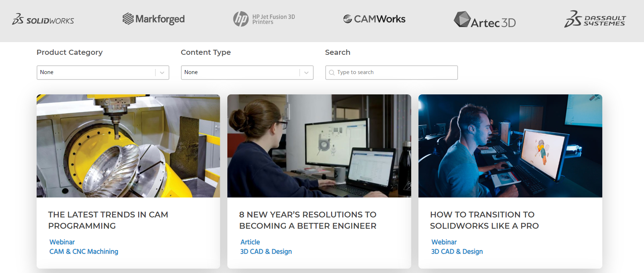Click Webinar tag under SolidWorks transition card

click(x=444, y=242)
